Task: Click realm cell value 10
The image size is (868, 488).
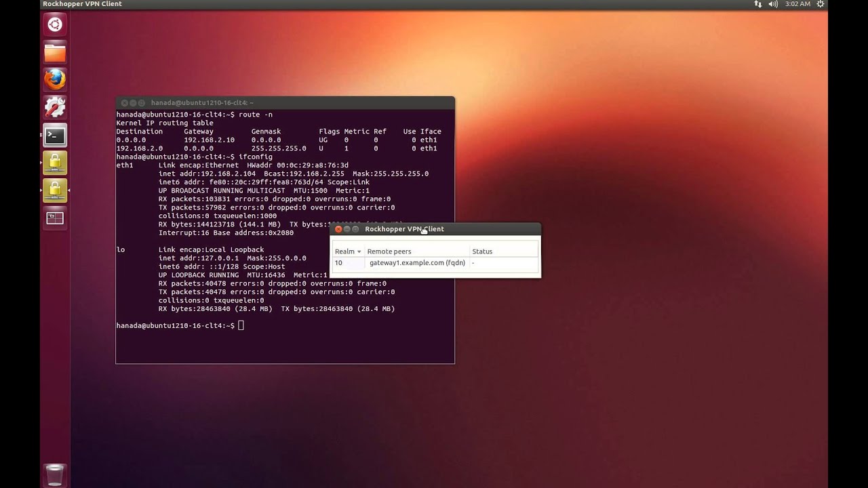Action: pyautogui.click(x=338, y=263)
